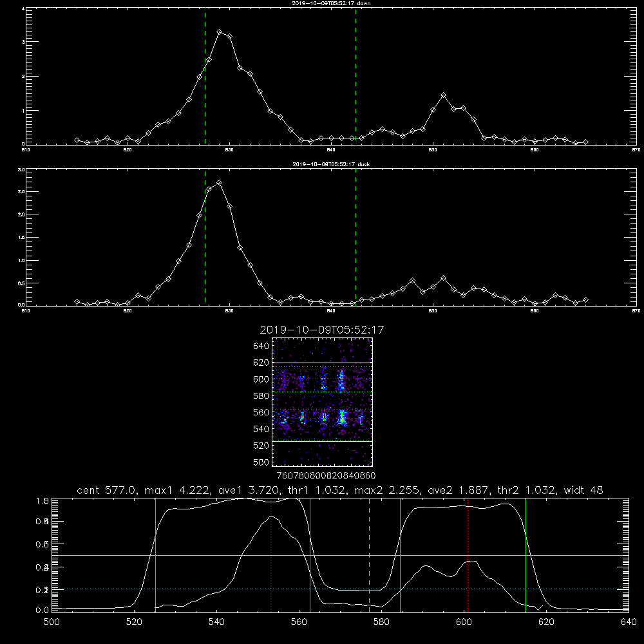Click x-axis label 500 on bottom plot
This screenshot has height=644, width=644.
(x=52, y=622)
